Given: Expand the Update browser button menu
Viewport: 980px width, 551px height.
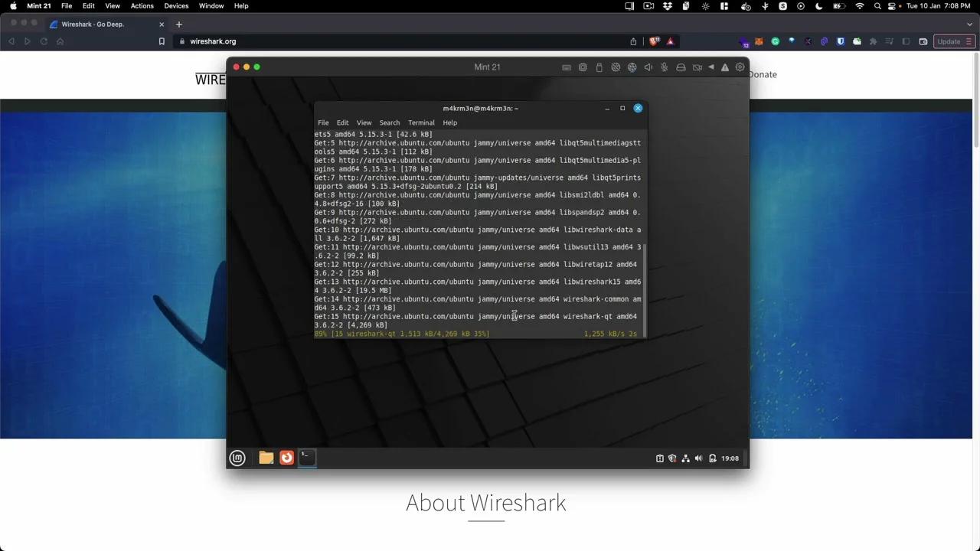Looking at the screenshot, I should click(968, 41).
